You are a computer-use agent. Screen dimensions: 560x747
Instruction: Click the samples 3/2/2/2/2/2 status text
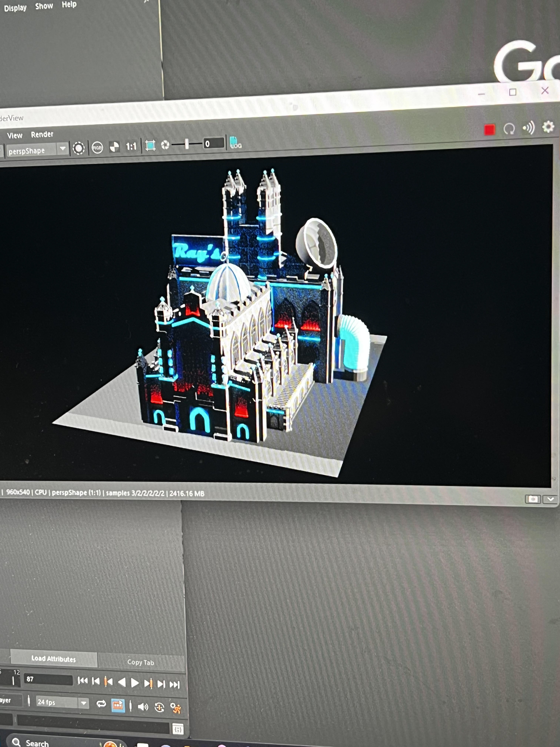pos(135,493)
